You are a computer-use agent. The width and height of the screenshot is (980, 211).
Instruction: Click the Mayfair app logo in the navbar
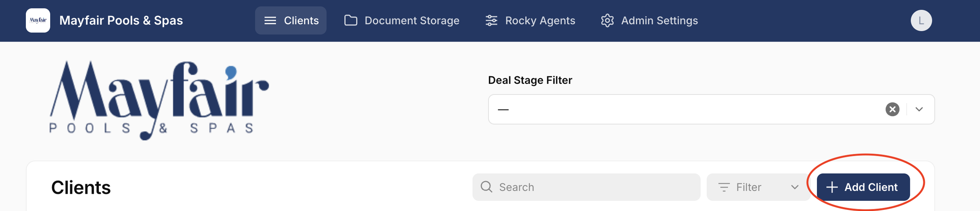pos(38,20)
